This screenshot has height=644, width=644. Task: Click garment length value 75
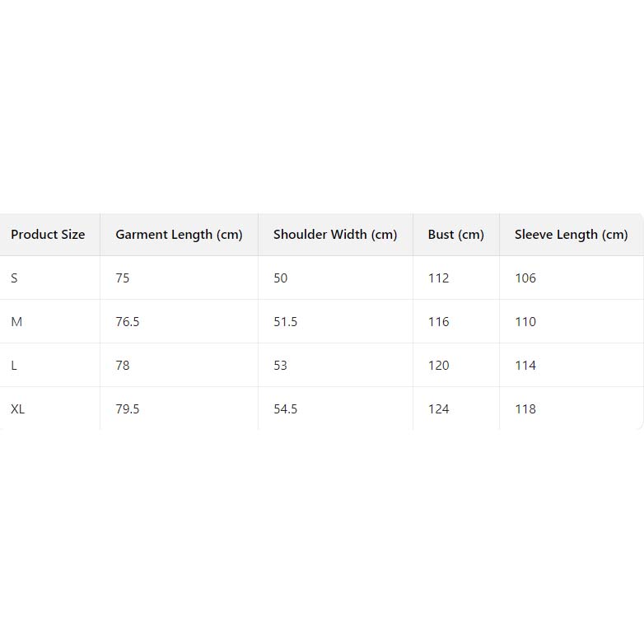point(123,278)
